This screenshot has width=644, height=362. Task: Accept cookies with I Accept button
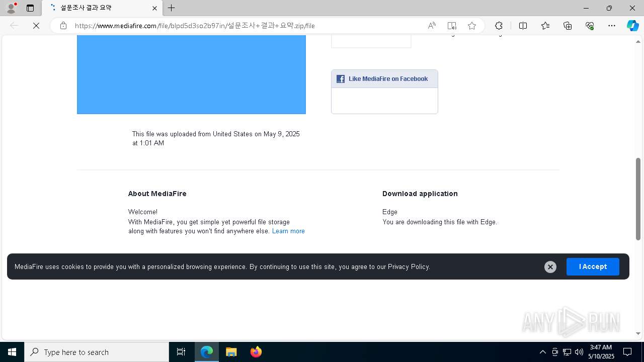[593, 266]
